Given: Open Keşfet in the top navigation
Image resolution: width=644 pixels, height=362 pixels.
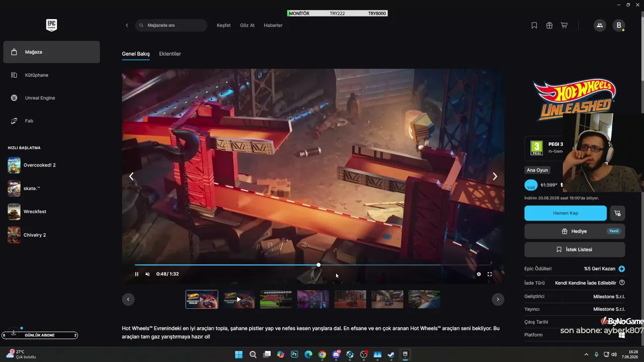Looking at the screenshot, I should point(223,25).
